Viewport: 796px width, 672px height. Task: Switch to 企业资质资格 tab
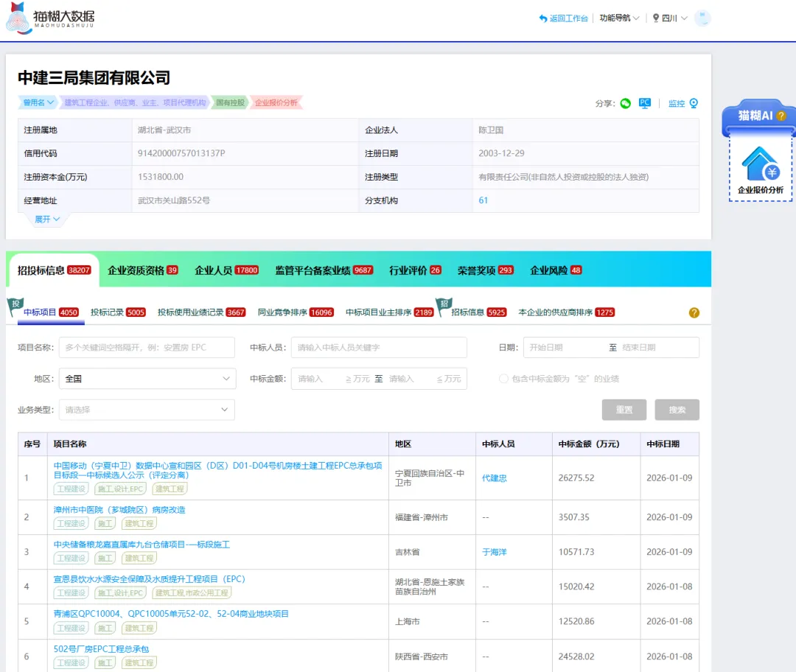tap(143, 270)
